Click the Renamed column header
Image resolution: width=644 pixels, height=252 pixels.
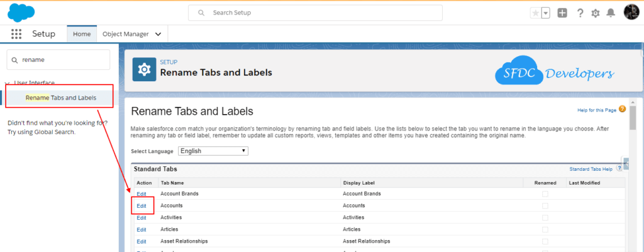pyautogui.click(x=545, y=183)
